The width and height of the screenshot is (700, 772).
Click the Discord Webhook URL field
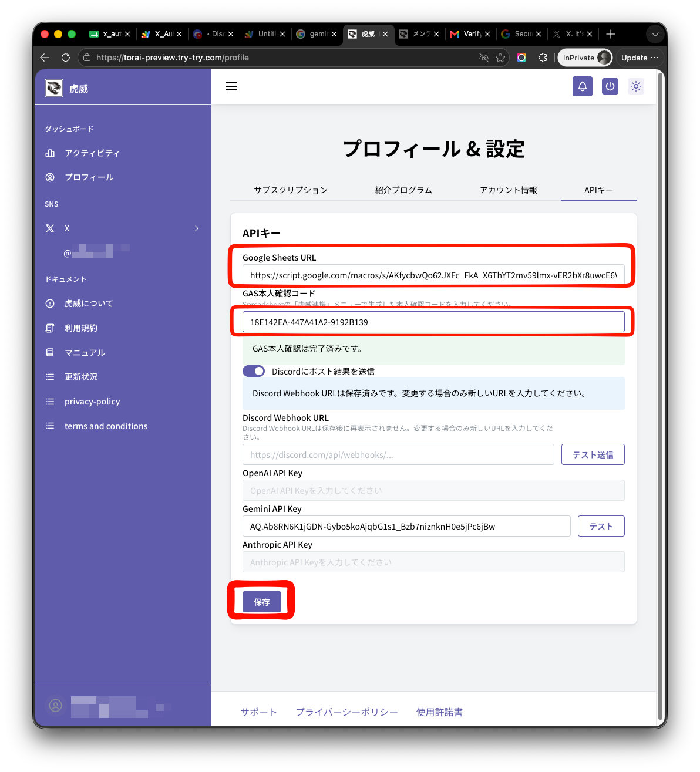pos(398,454)
